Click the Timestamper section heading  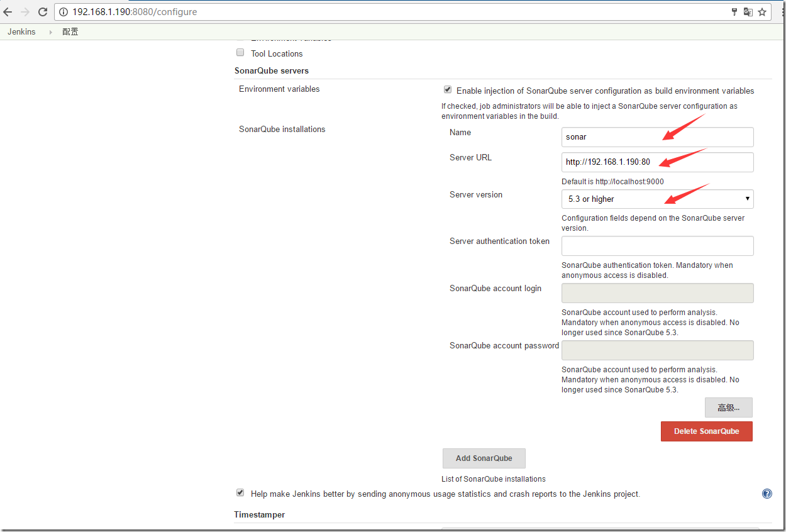coord(259,514)
